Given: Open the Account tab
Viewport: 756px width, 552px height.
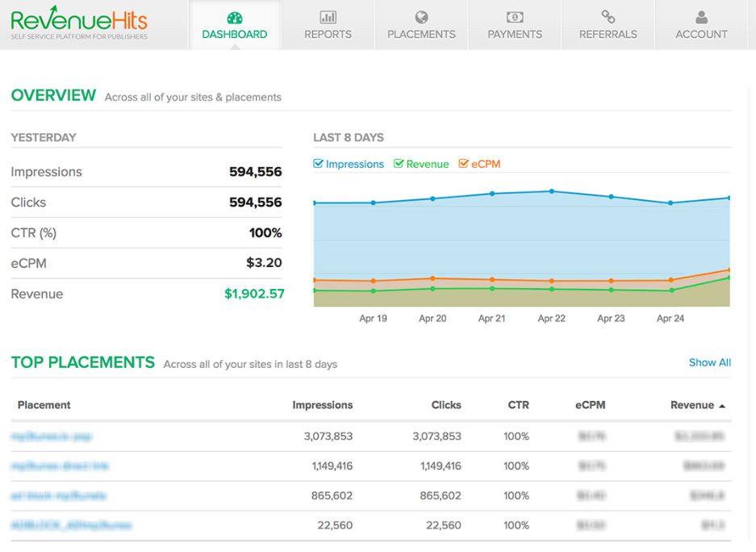Looking at the screenshot, I should tap(701, 34).
